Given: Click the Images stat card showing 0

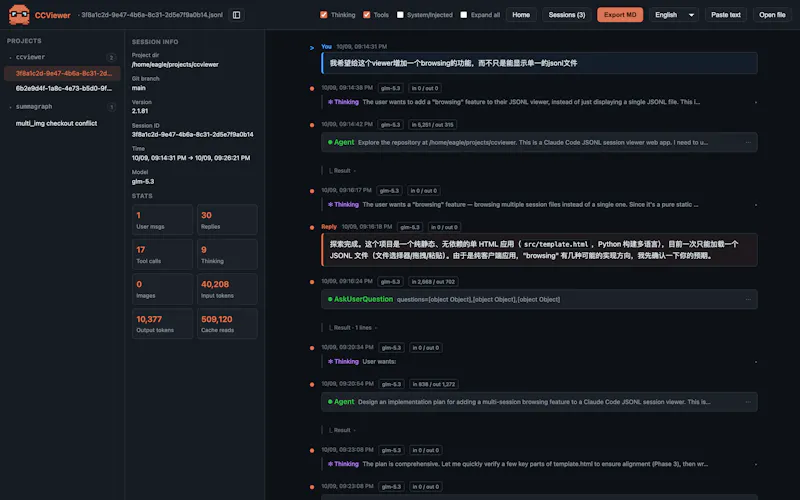Looking at the screenshot, I should (162, 289).
